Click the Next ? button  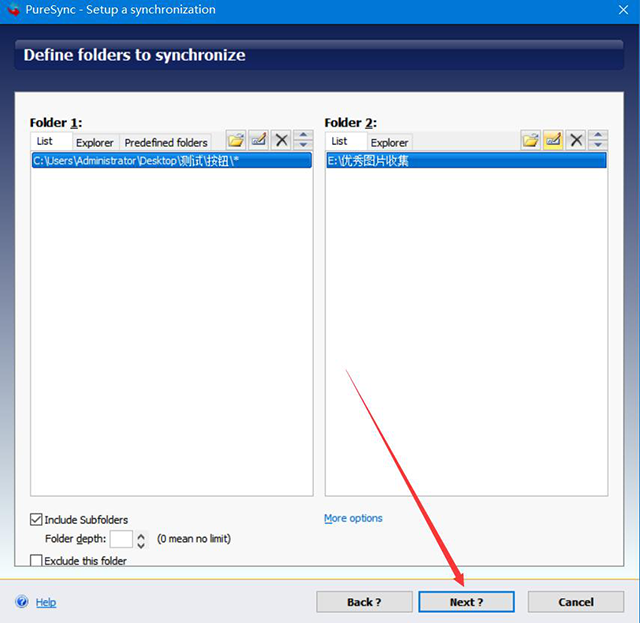point(466,602)
